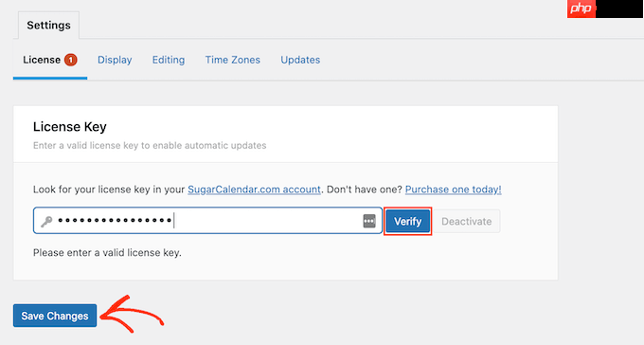This screenshot has width=644, height=345.
Task: Go to the Editing tab
Action: 169,60
